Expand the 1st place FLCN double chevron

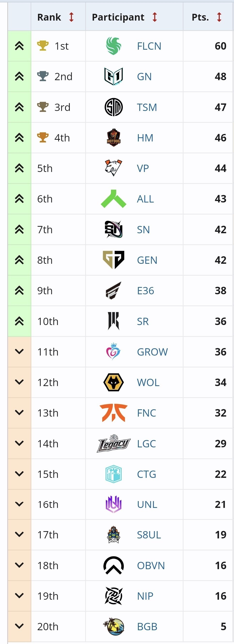coord(19,46)
